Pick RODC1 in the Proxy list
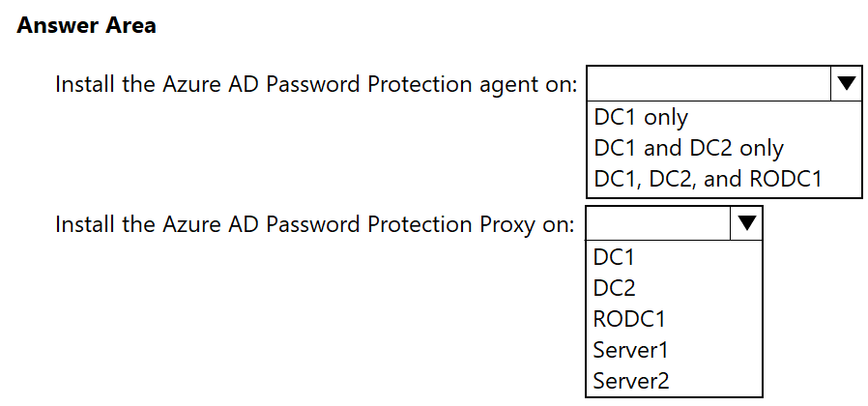 click(x=629, y=319)
